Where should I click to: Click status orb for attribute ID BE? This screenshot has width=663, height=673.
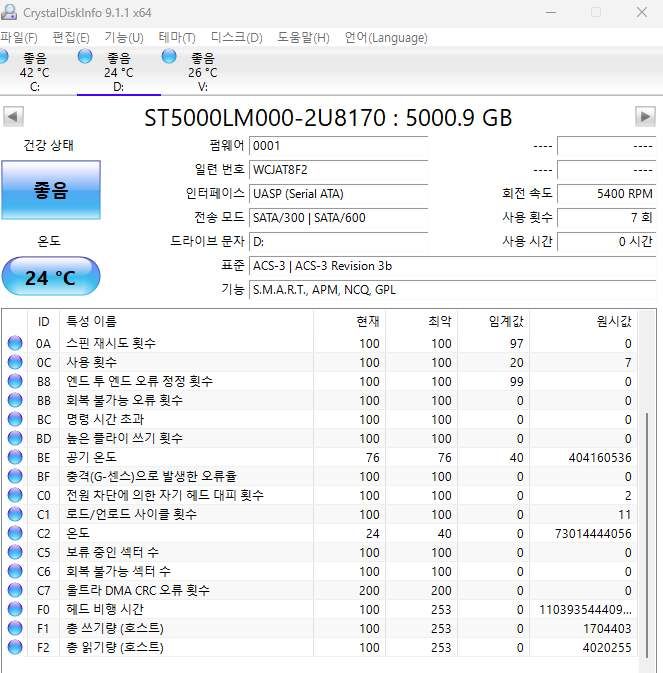pos(15,457)
